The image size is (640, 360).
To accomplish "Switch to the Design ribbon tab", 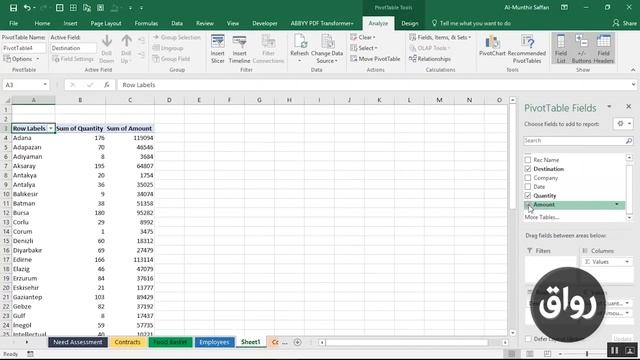I will click(409, 23).
